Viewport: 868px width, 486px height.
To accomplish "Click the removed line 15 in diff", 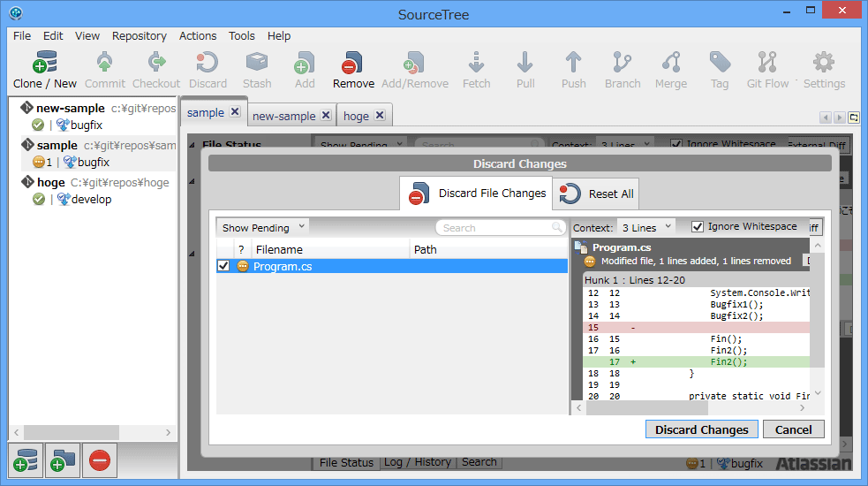I will (696, 328).
